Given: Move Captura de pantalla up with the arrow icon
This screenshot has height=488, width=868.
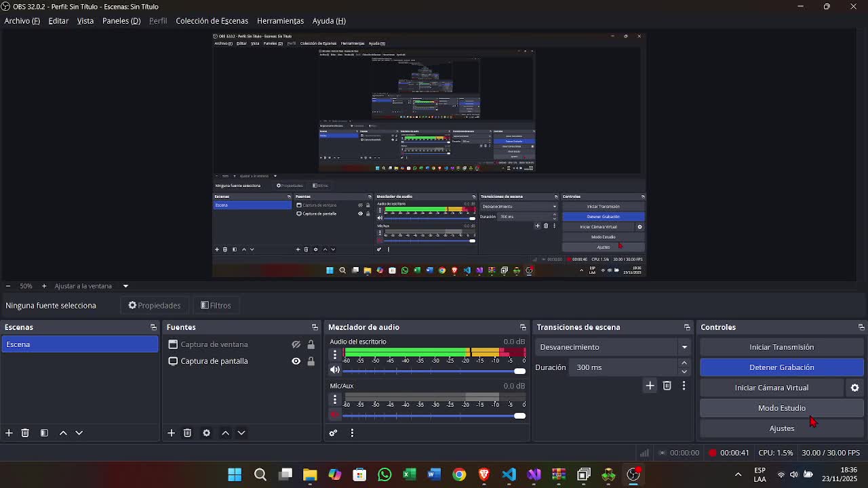Looking at the screenshot, I should pyautogui.click(x=225, y=433).
